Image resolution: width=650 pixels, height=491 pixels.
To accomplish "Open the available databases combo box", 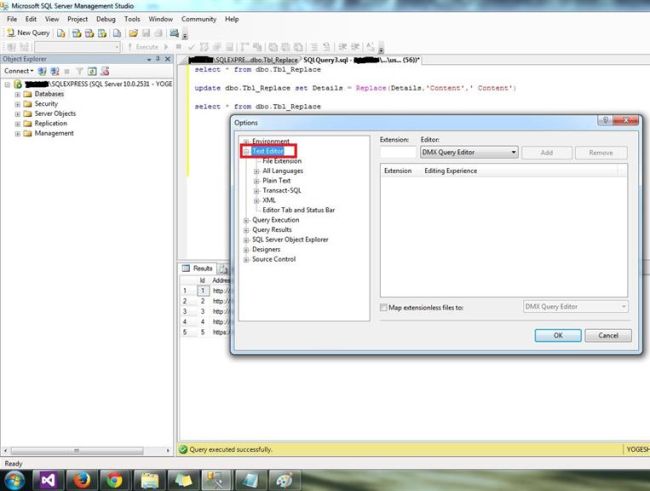I will tap(78, 47).
